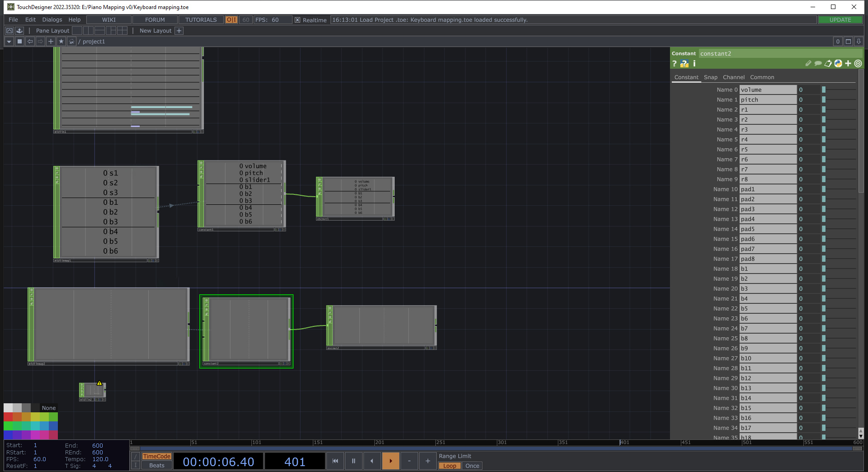Open the Python help icon in parameters
Screen dimensions: 868x472
click(684, 64)
